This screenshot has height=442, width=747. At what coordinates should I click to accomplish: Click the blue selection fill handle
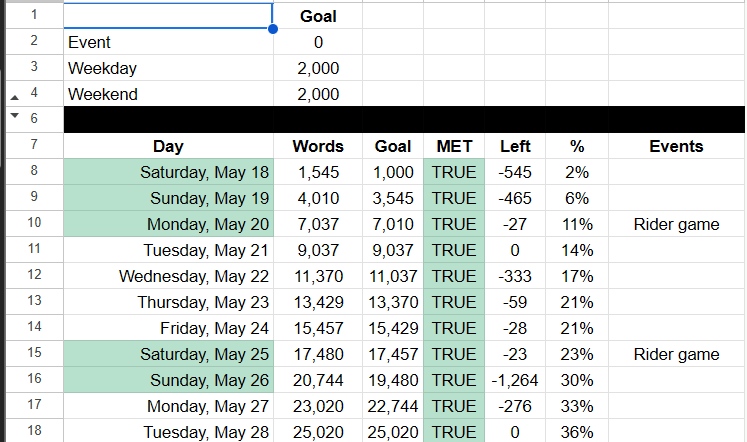pyautogui.click(x=273, y=29)
